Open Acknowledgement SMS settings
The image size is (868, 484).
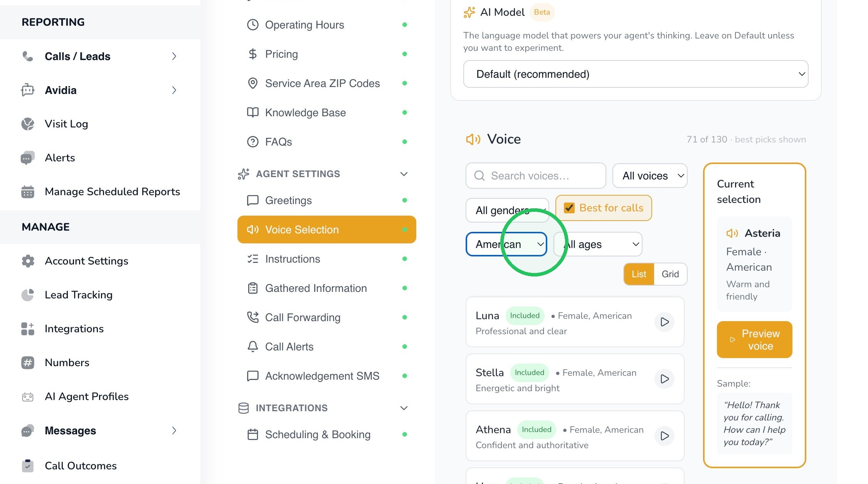(327, 376)
